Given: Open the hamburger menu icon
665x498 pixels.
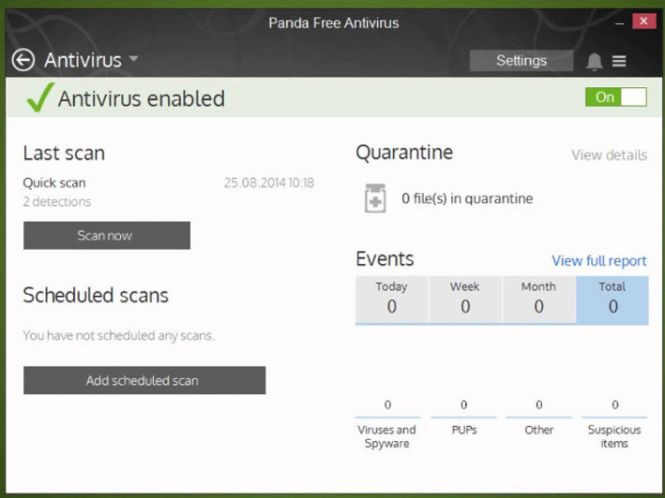Looking at the screenshot, I should tap(619, 62).
